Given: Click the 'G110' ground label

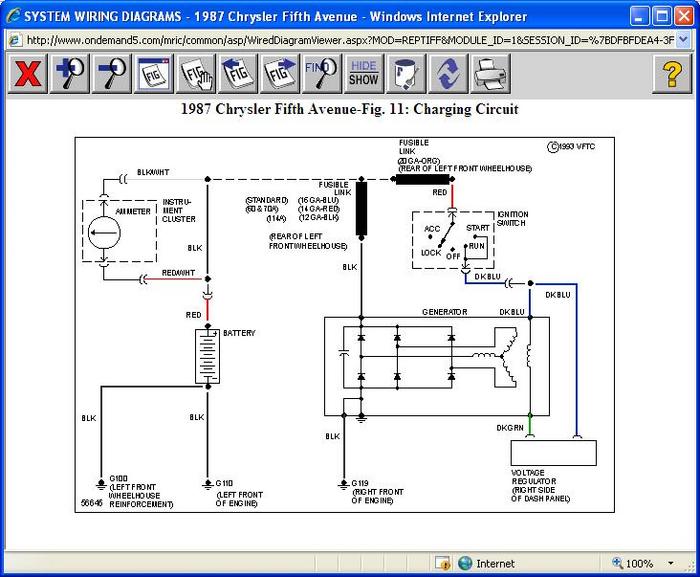Looking at the screenshot, I should point(224,483).
